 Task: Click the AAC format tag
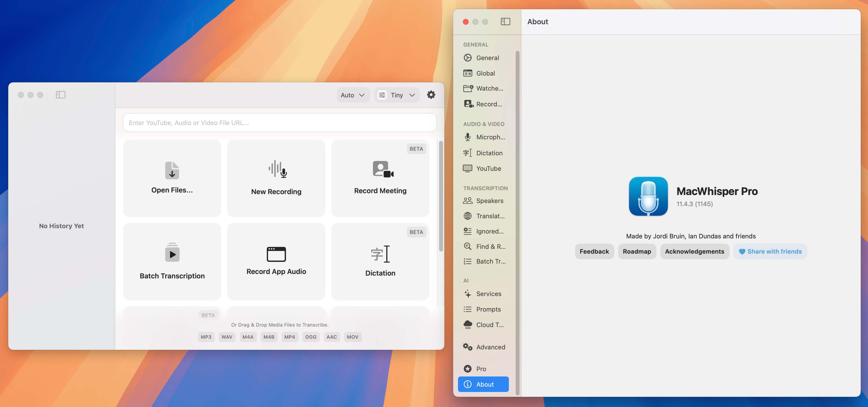[x=331, y=337]
